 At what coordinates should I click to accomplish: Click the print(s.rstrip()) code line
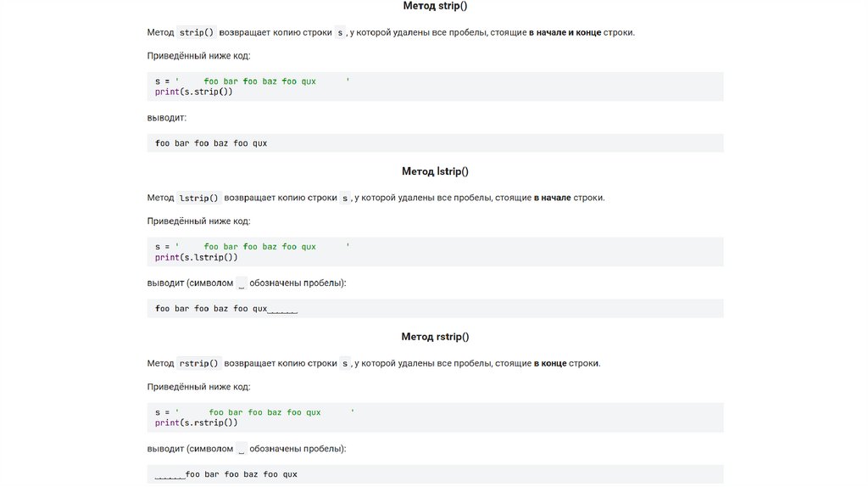(x=196, y=423)
